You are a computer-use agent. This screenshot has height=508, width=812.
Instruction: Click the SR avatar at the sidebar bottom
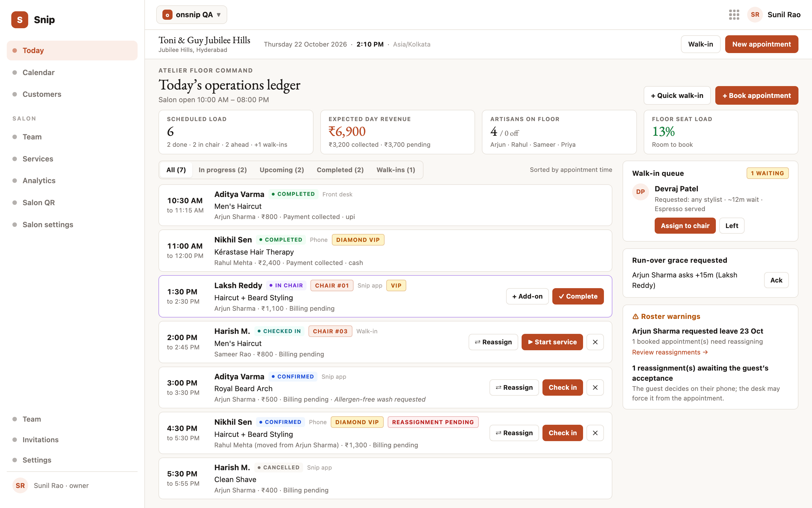coord(20,485)
